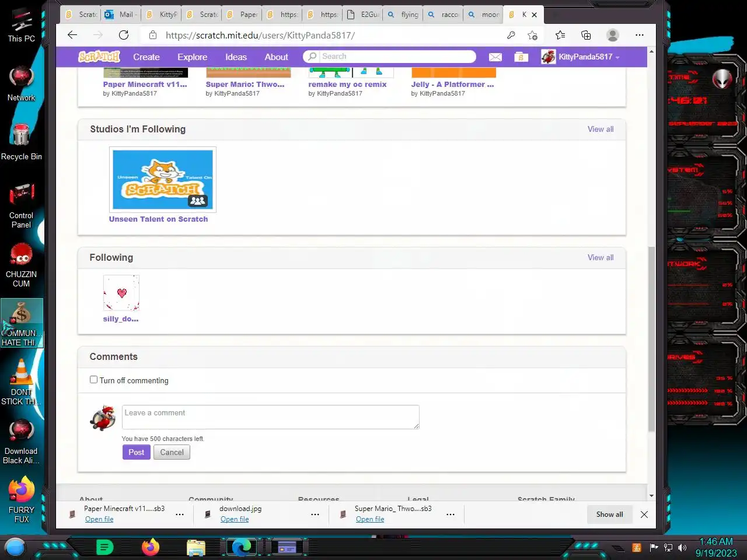The width and height of the screenshot is (747, 560).
Task: Select the FURRY FUX Firefox desktop shortcut
Action: point(21,501)
